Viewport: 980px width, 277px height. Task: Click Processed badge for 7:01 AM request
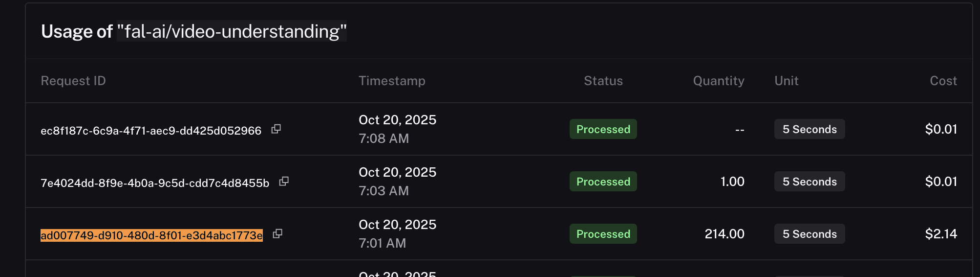(603, 234)
